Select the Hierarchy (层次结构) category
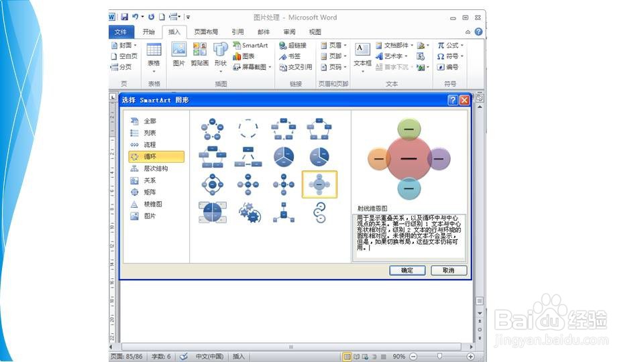This screenshot has height=362, width=644. coord(156,168)
